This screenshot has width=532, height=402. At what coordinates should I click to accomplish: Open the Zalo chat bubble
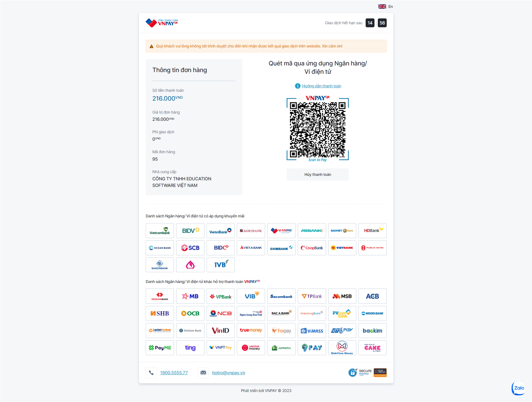click(519, 388)
